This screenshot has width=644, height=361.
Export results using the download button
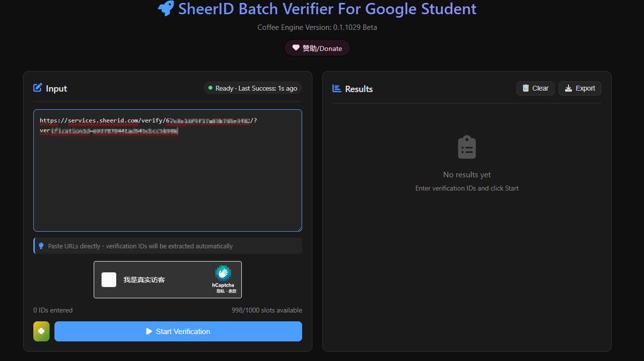[x=580, y=88]
